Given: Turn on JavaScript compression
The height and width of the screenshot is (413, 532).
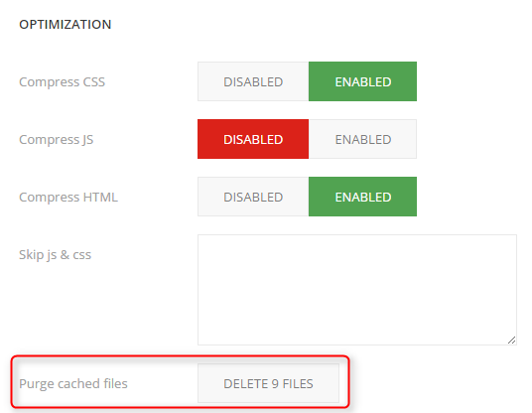Looking at the screenshot, I should 362,139.
